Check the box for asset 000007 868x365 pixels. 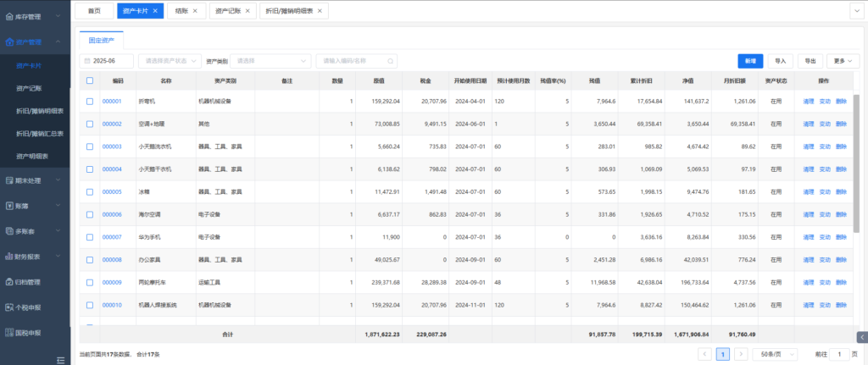(x=90, y=236)
